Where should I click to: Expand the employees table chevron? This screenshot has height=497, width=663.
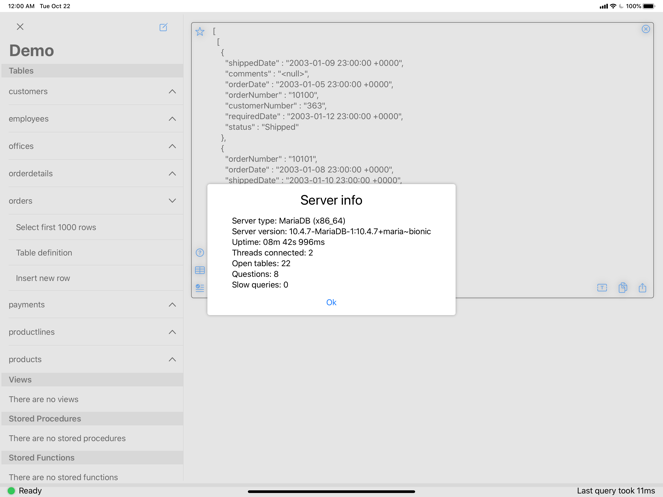pos(172,119)
